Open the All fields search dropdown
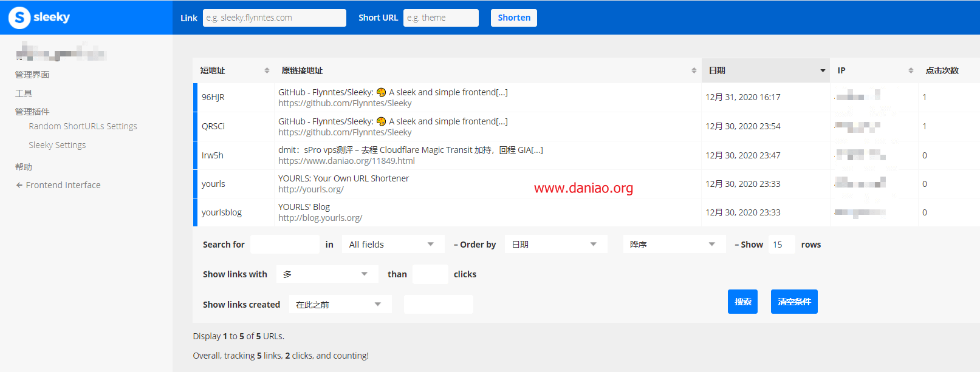 click(393, 245)
